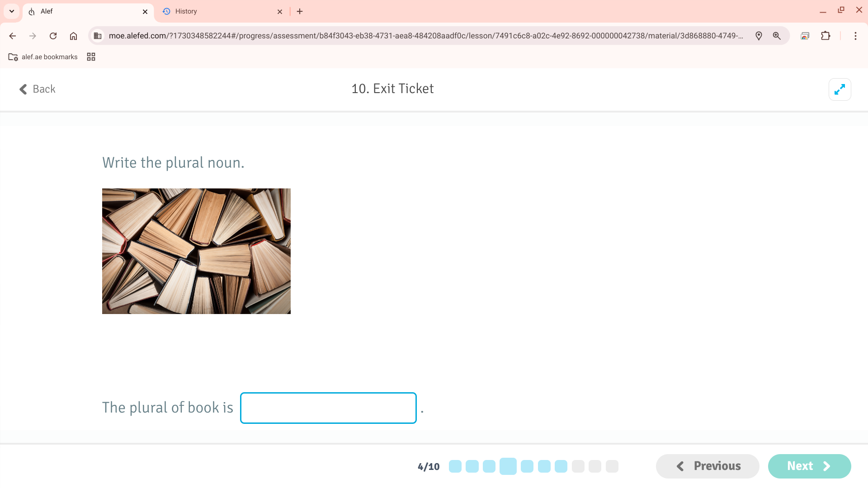868x488 pixels.
Task: Go to browser home page
Action: [x=73, y=36]
